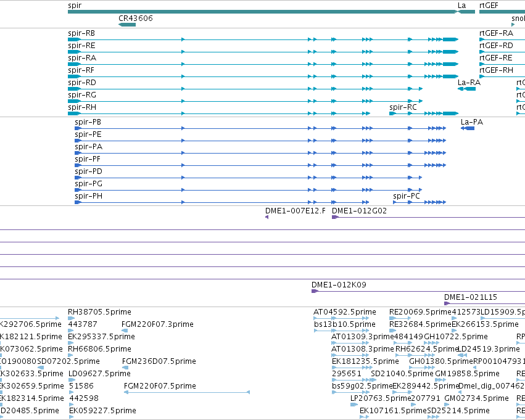This screenshot has width=525, height=420.
Task: Click the spir-RG transcript label
Action: [82, 95]
